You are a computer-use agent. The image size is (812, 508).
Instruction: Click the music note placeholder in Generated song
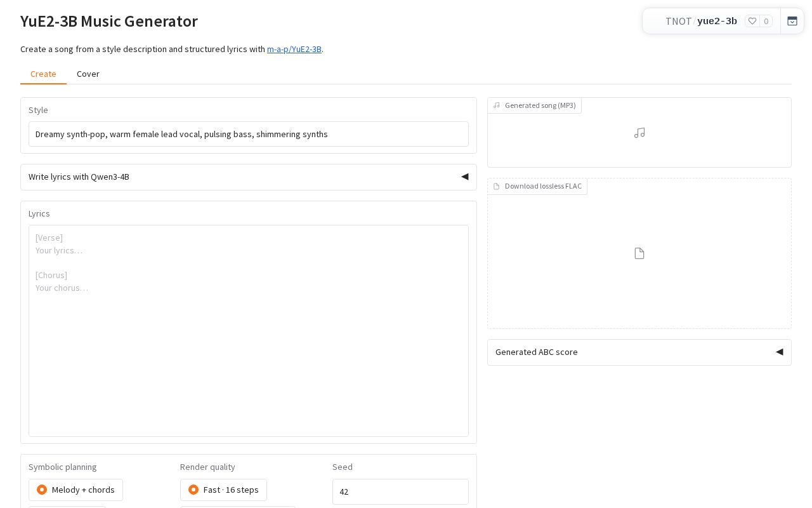pos(639,133)
